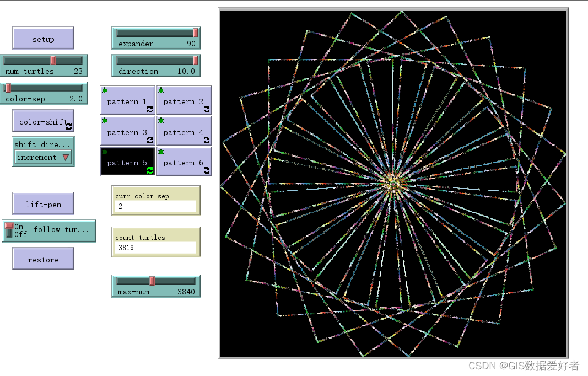Click the lift-pen button
Viewport: 588px width, 376px height.
[x=43, y=204]
